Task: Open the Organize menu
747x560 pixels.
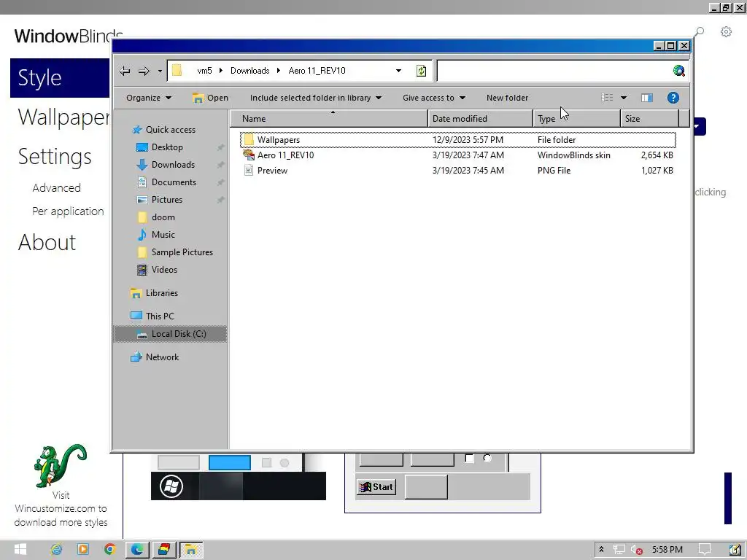Action: [x=149, y=98]
